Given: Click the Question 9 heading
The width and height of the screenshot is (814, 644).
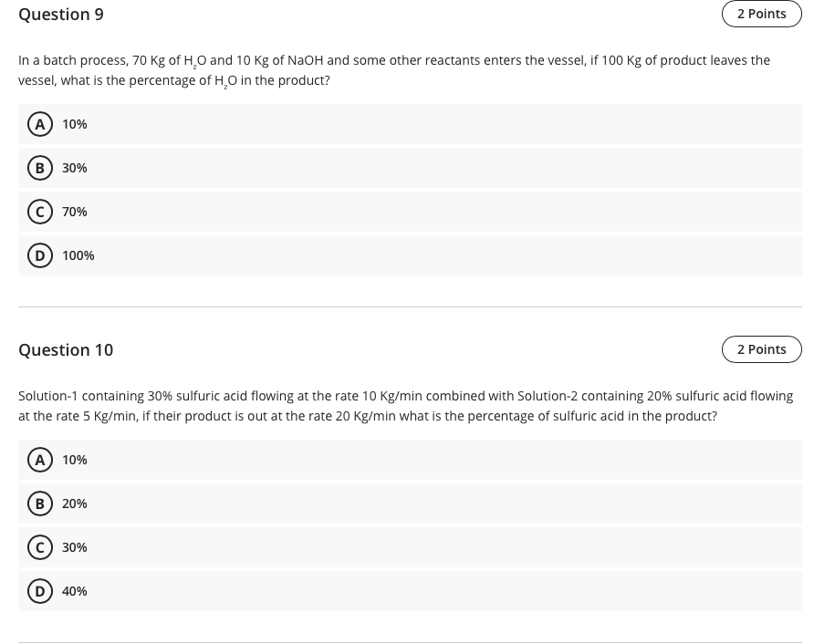Looking at the screenshot, I should (x=61, y=15).
